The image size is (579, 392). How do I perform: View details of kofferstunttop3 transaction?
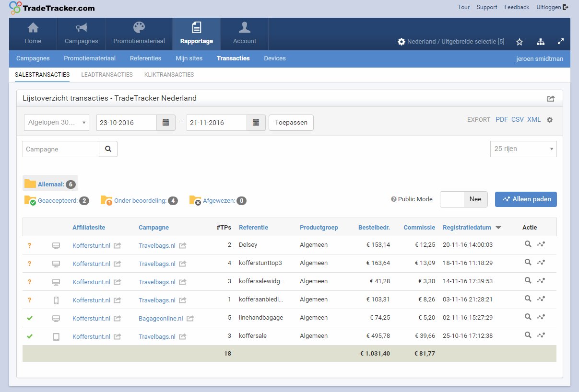tap(528, 262)
